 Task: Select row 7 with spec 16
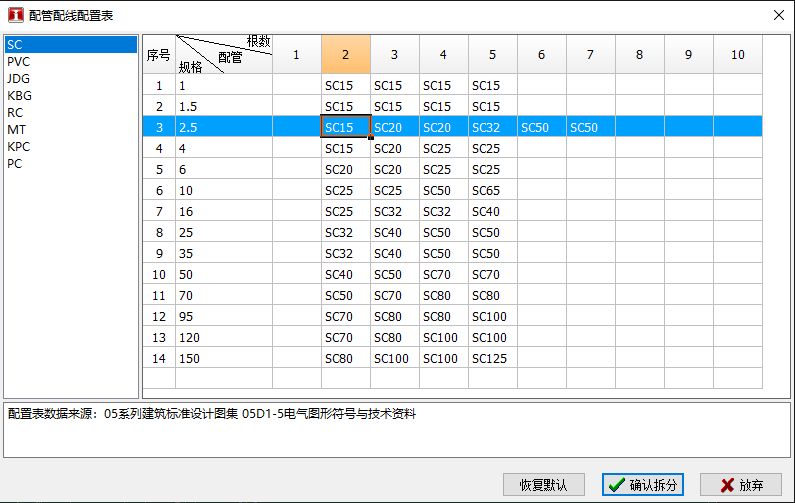click(x=159, y=211)
